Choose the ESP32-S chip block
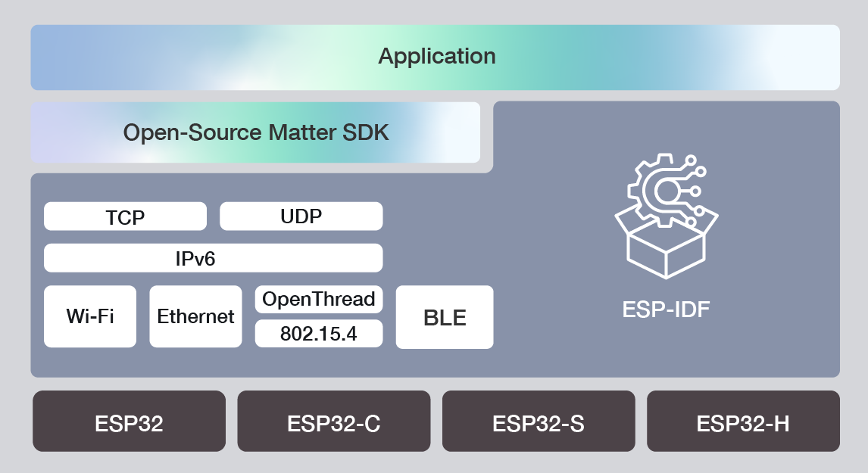 click(x=538, y=422)
